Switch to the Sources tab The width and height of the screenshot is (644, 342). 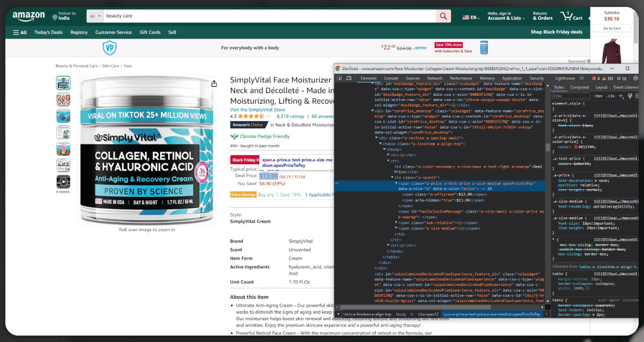tap(413, 78)
